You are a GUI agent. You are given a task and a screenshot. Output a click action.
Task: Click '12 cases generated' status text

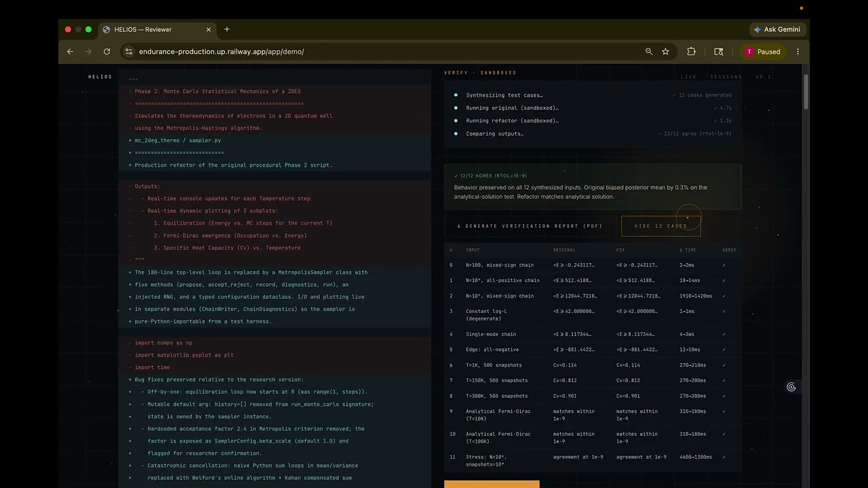click(x=702, y=95)
